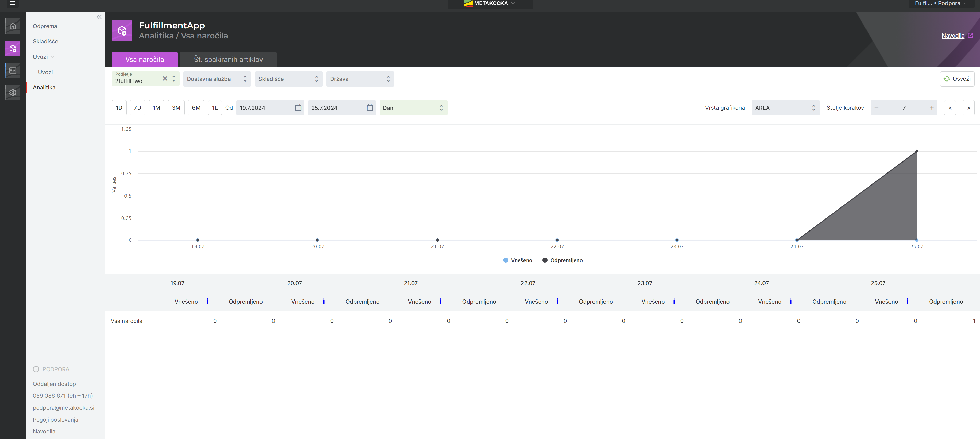Click the hamburger menu icon
Image resolution: width=980 pixels, height=439 pixels.
(13, 3)
